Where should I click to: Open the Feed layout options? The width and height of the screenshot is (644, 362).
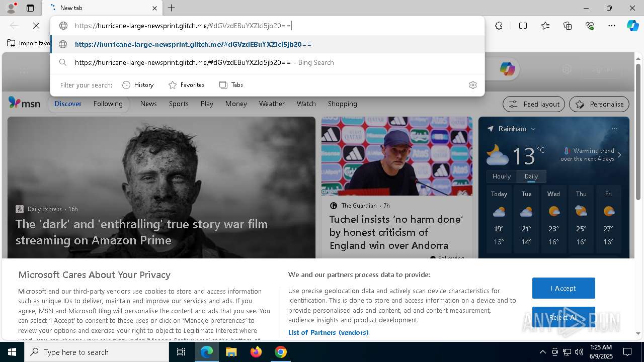point(534,104)
